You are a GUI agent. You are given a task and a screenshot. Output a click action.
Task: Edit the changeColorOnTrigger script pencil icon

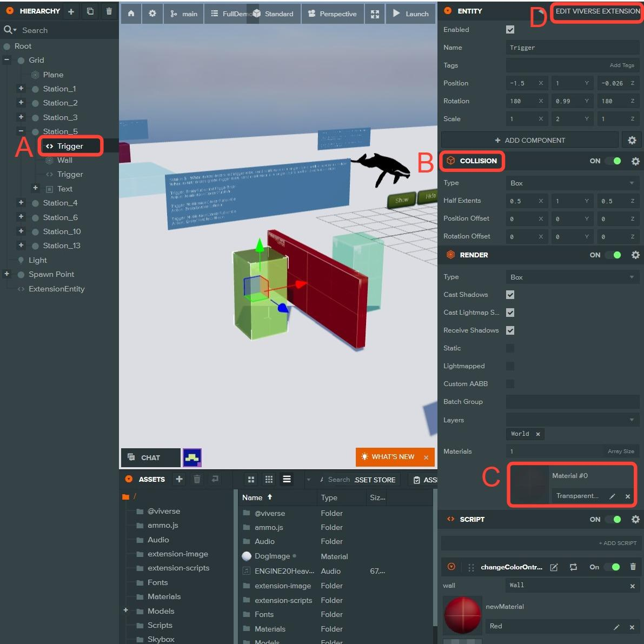(x=554, y=567)
